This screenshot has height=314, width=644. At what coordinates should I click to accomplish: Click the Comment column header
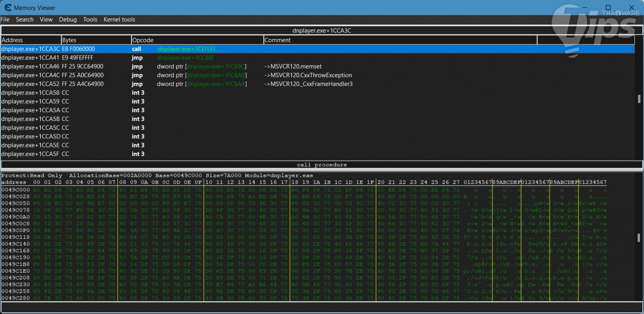(x=400, y=40)
